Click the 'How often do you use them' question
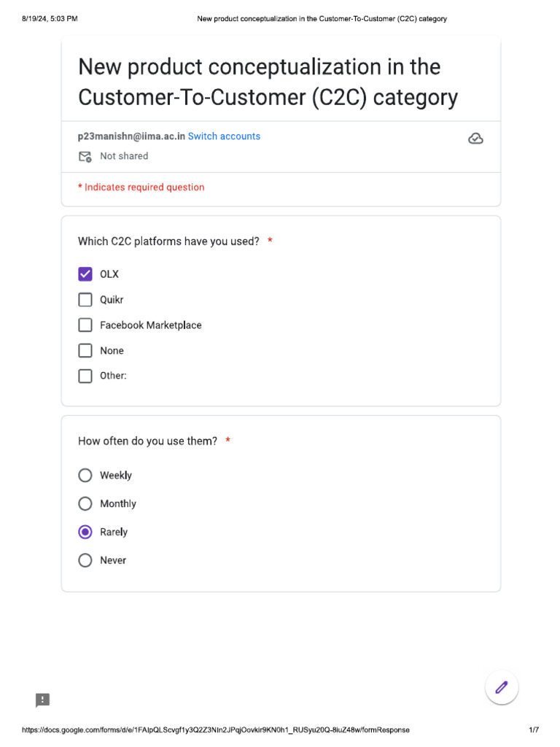The width and height of the screenshot is (560, 747). 147,441
